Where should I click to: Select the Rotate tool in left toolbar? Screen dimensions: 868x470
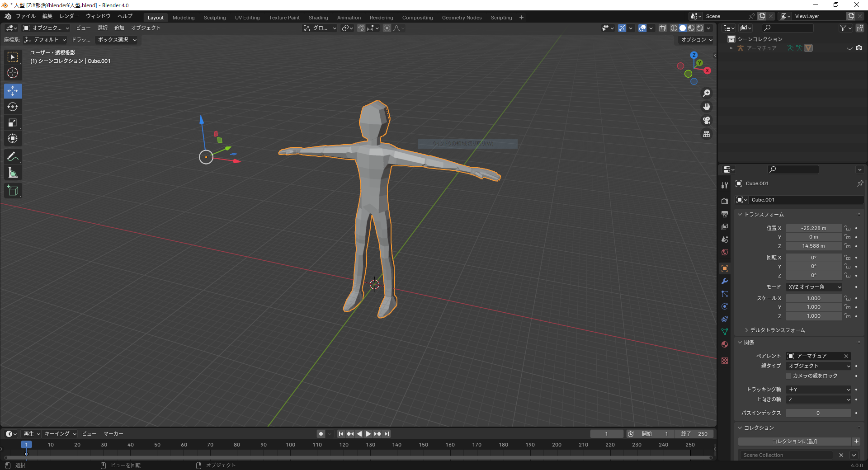coord(13,107)
